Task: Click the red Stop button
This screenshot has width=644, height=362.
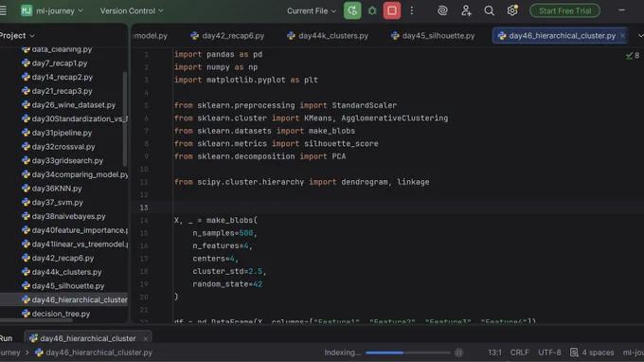Action: pyautogui.click(x=392, y=10)
